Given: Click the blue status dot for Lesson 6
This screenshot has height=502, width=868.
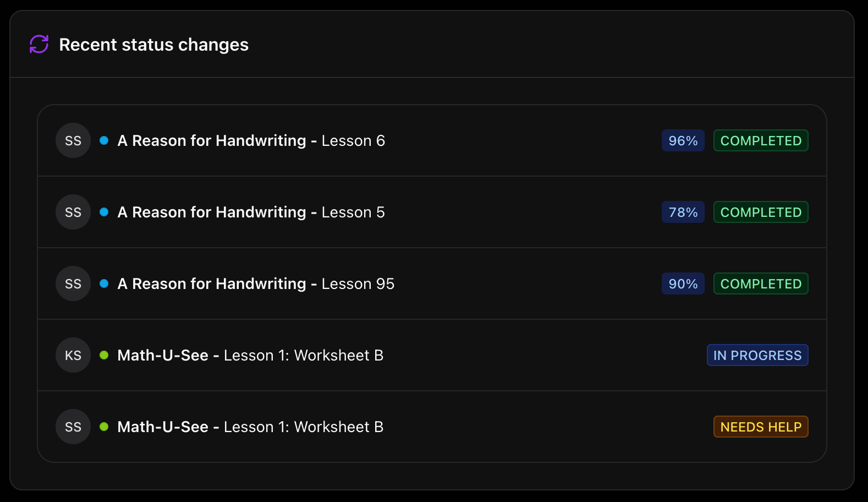Looking at the screenshot, I should coord(104,140).
